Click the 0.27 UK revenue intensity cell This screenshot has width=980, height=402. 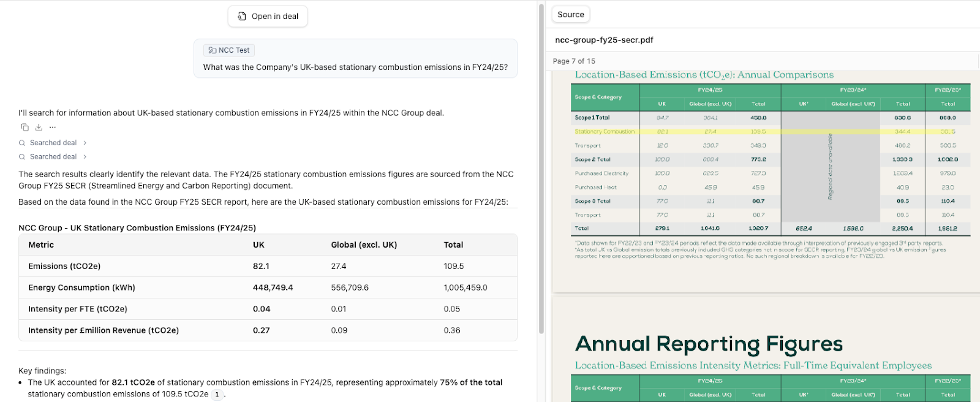[x=262, y=331]
